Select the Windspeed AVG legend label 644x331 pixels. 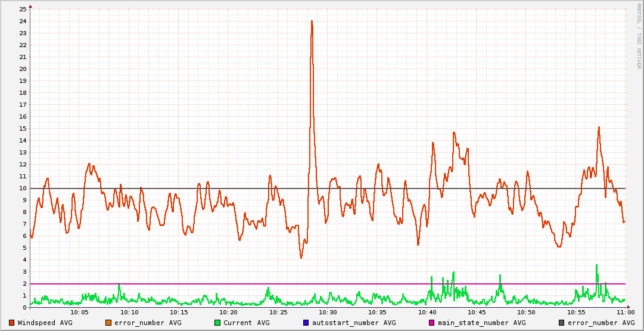coord(45,323)
